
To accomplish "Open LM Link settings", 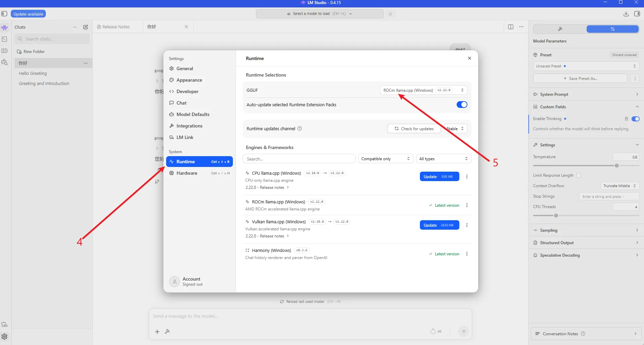I will click(x=200, y=137).
